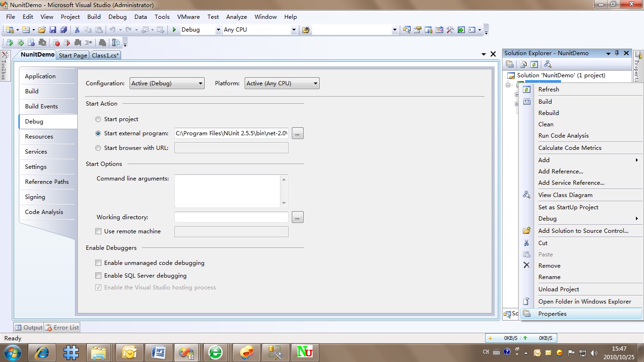Open the Build Events settings tab
This screenshot has height=362, width=644.
pyautogui.click(x=47, y=107)
